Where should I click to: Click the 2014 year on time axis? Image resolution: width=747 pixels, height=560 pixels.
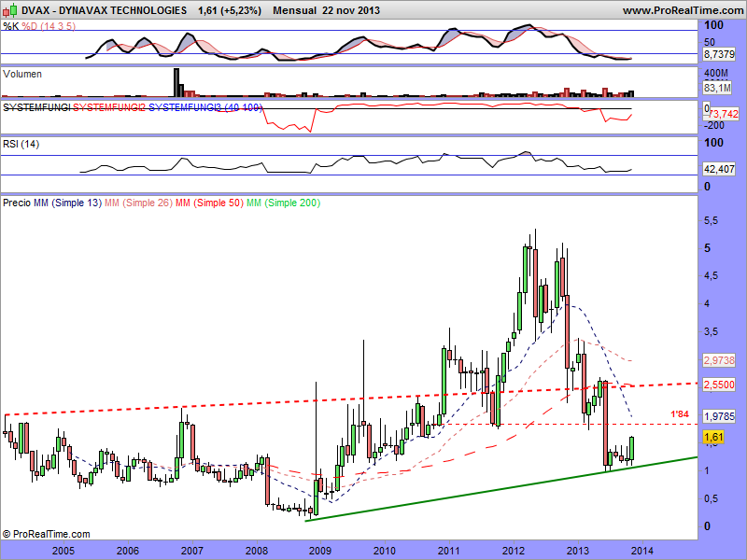[642, 551]
